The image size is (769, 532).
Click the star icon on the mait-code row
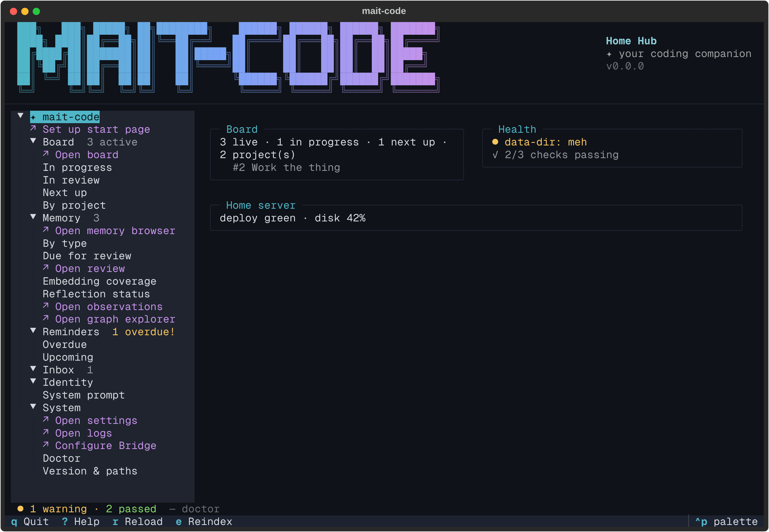pos(33,117)
